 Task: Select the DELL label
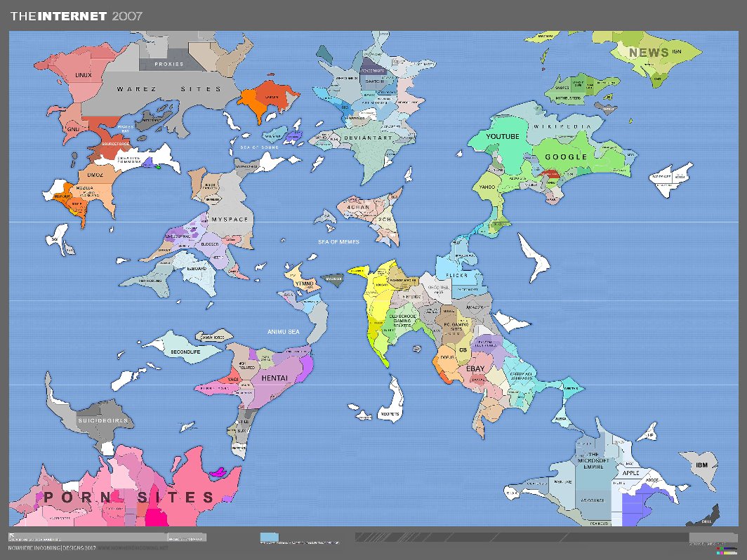(706, 522)
